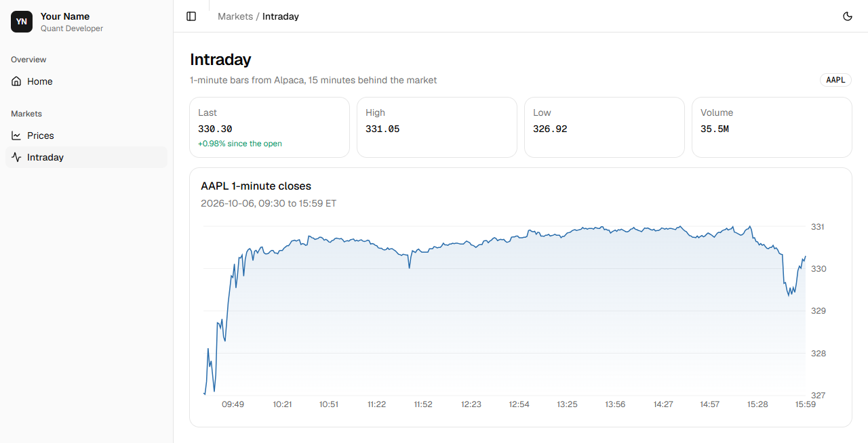Click the Volume value 35.5M
Viewport: 868px width, 443px height.
[715, 129]
